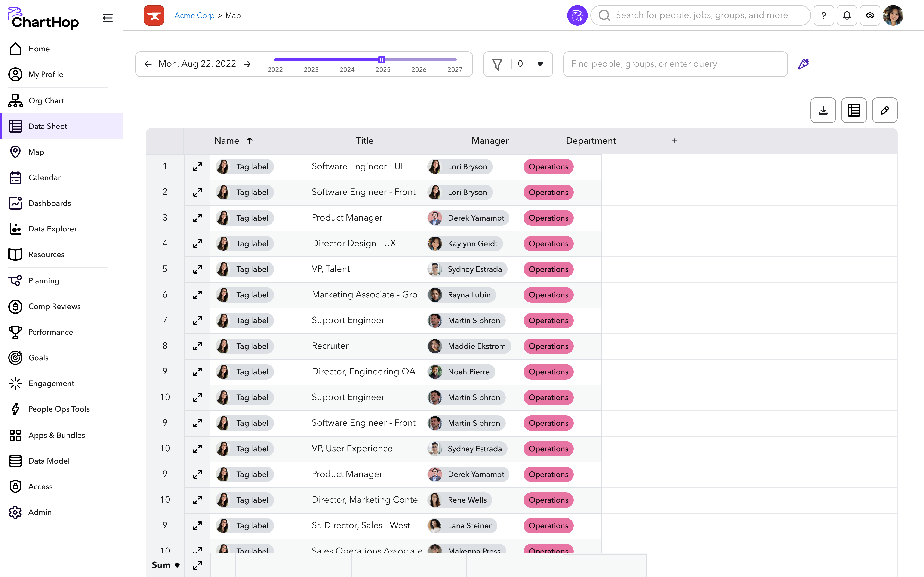924x577 pixels.
Task: Click the notifications bell icon
Action: click(847, 15)
